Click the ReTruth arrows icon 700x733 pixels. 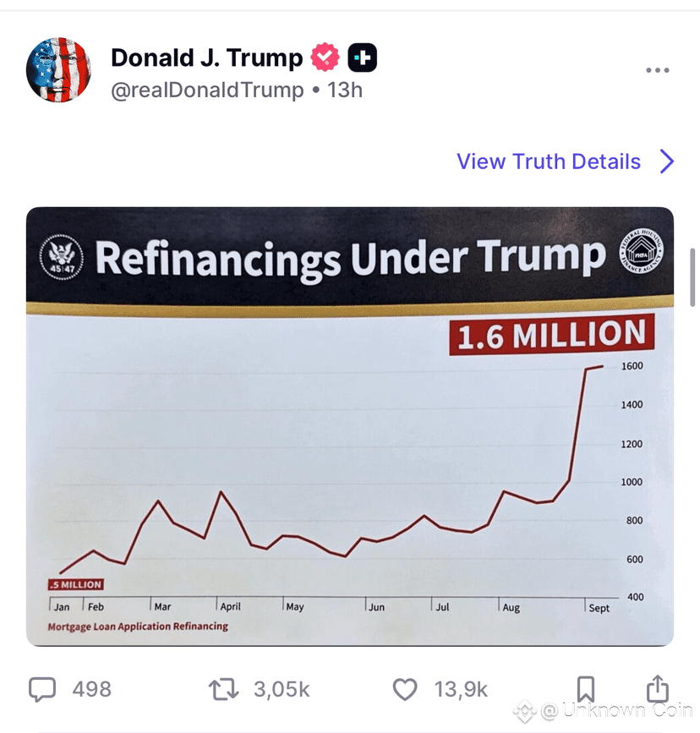coord(223,690)
